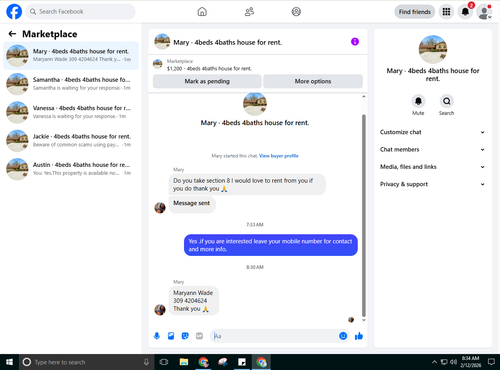Open the Friends icon in top navigation
Image resolution: width=500 pixels, height=370 pixels.
(249, 12)
